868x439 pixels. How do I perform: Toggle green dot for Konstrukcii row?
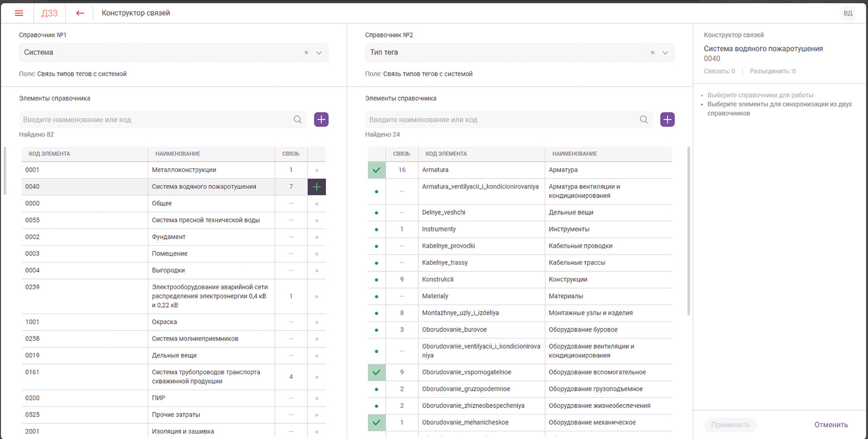click(376, 280)
